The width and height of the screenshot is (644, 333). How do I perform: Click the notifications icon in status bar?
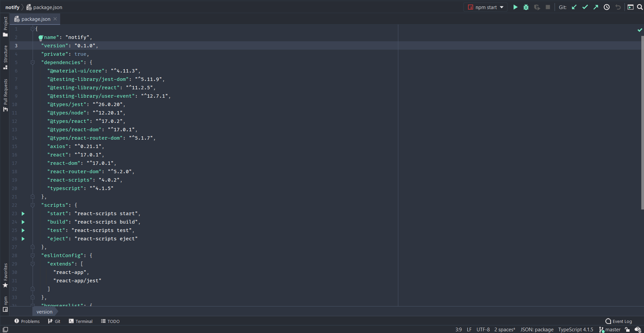(638, 330)
